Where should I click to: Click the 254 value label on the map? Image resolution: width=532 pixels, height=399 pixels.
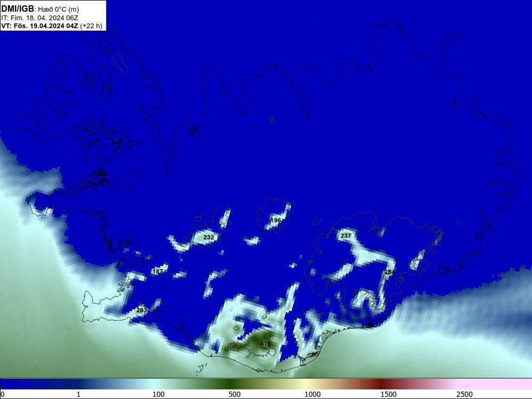click(389, 272)
